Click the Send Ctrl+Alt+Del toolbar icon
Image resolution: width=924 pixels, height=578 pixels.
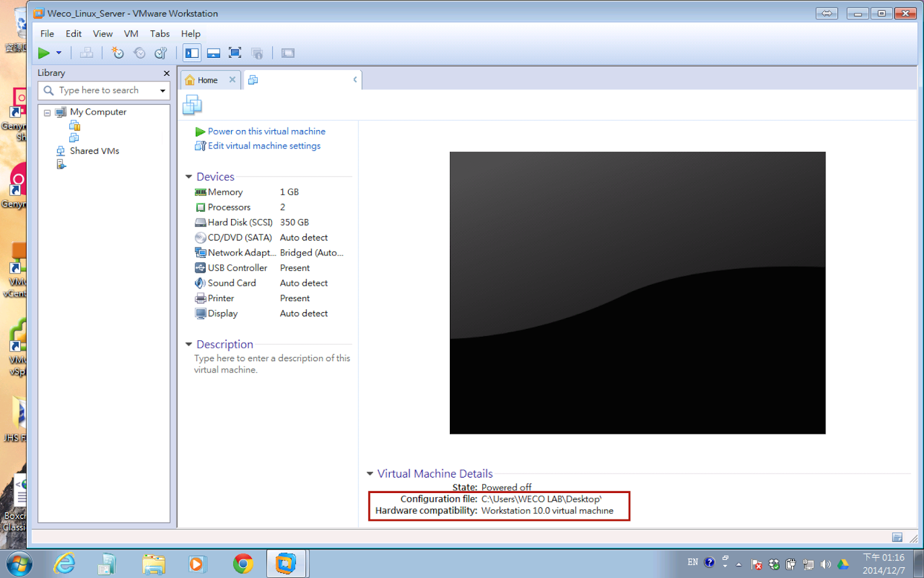pyautogui.click(x=87, y=53)
